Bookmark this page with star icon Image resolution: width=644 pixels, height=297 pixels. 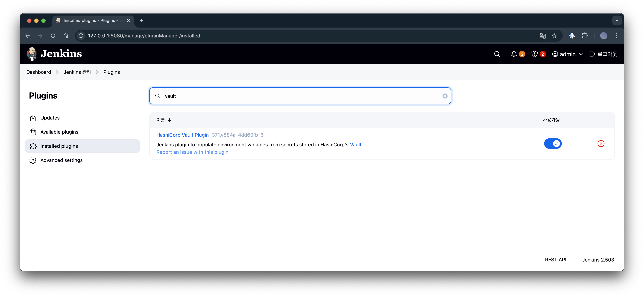pos(554,36)
